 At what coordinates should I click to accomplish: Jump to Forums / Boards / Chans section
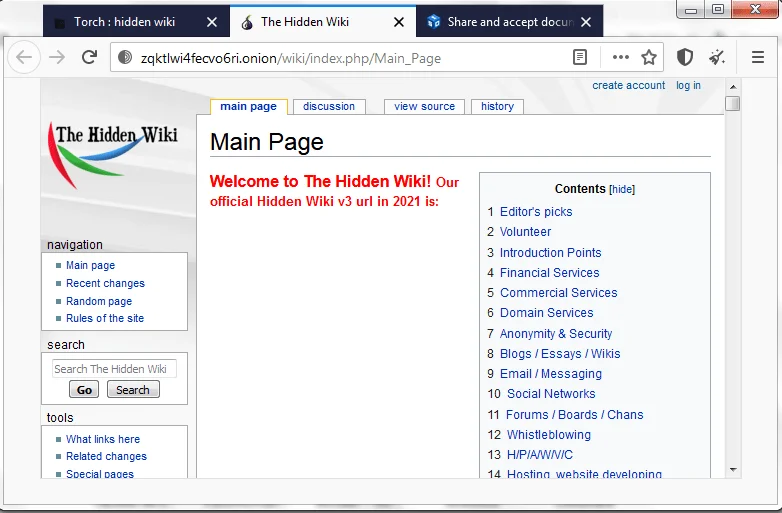tap(575, 414)
